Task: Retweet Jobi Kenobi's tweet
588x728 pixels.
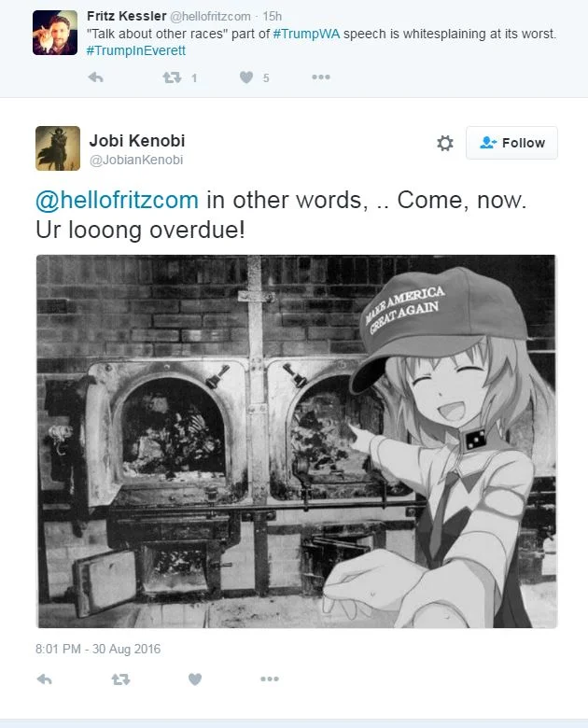Action: pyautogui.click(x=120, y=679)
